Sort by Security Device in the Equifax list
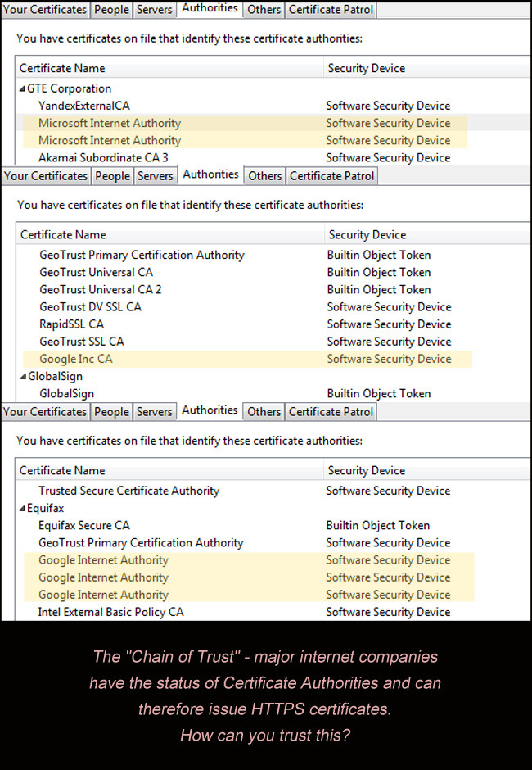 point(427,470)
